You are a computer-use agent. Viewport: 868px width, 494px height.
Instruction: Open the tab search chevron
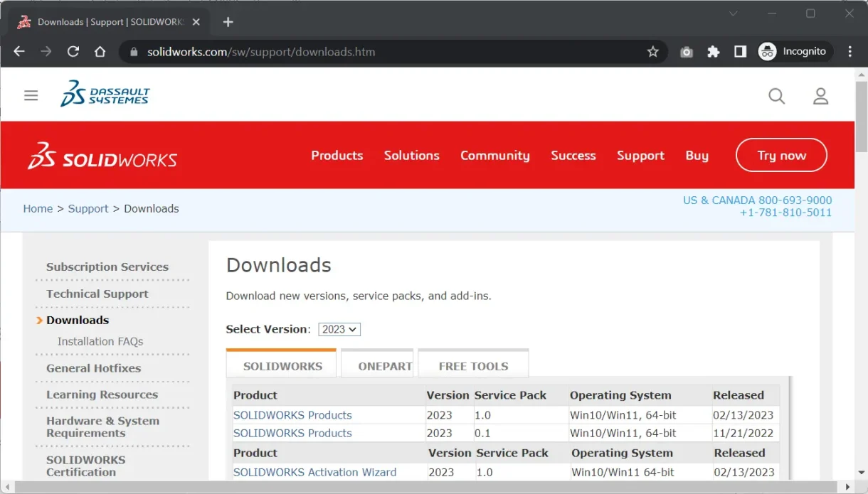[x=734, y=14]
